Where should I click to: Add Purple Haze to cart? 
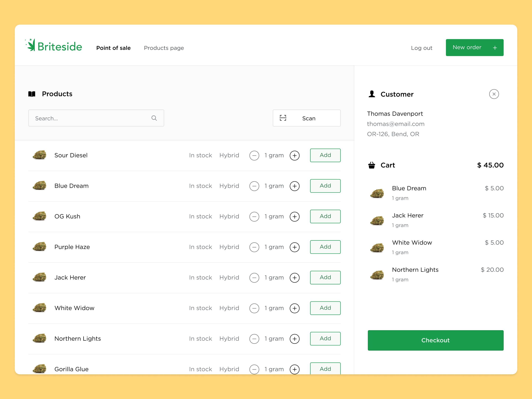325,247
